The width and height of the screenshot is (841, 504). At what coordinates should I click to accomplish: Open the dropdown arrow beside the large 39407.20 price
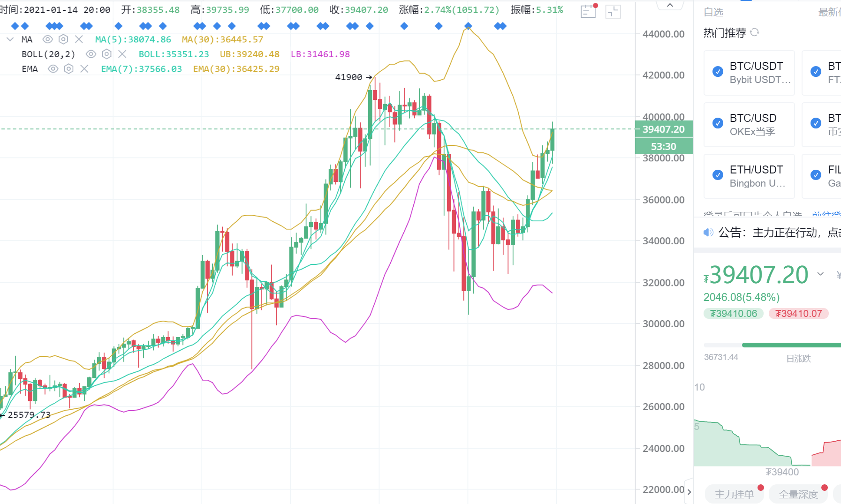pyautogui.click(x=820, y=274)
